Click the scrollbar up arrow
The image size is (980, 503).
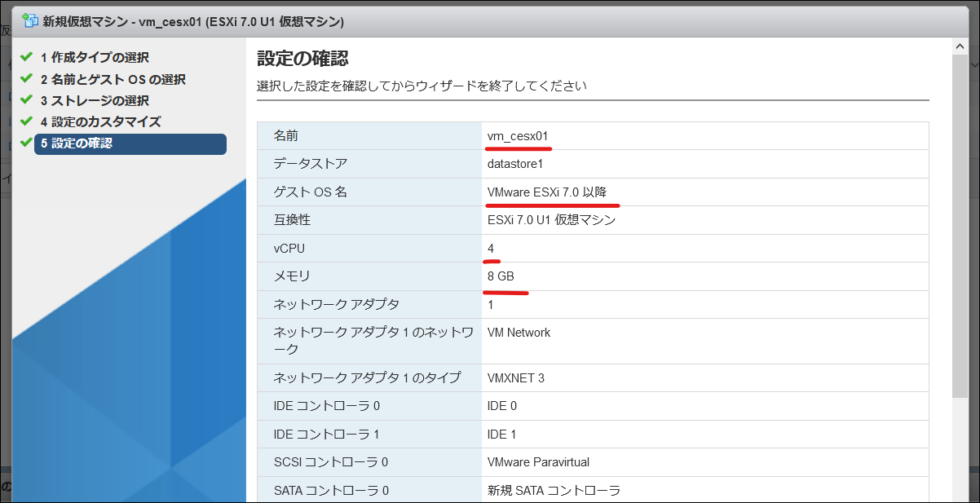coord(960,48)
